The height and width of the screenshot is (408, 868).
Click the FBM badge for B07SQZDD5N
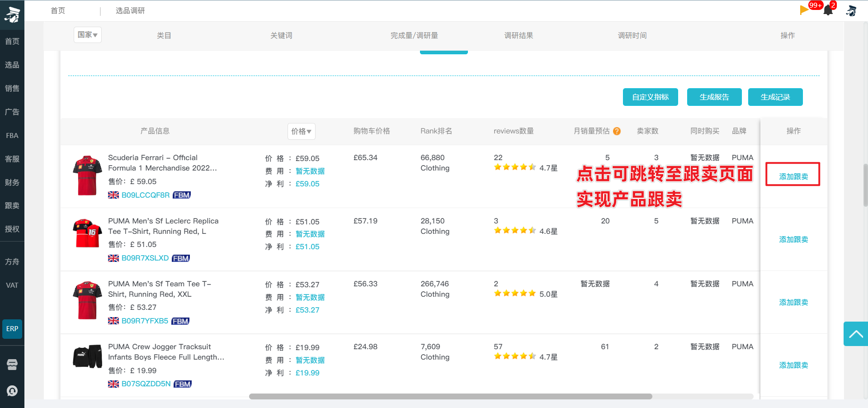coord(183,384)
